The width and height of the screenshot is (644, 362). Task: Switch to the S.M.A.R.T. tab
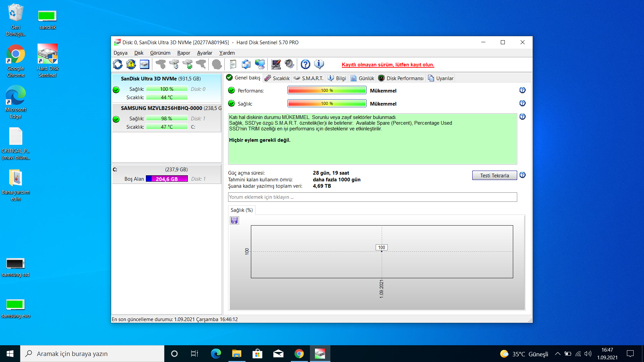(x=309, y=78)
